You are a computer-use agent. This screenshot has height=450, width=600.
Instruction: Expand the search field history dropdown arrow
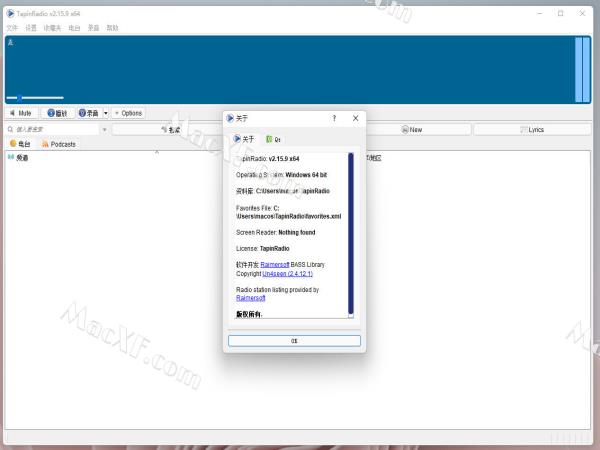pos(104,129)
